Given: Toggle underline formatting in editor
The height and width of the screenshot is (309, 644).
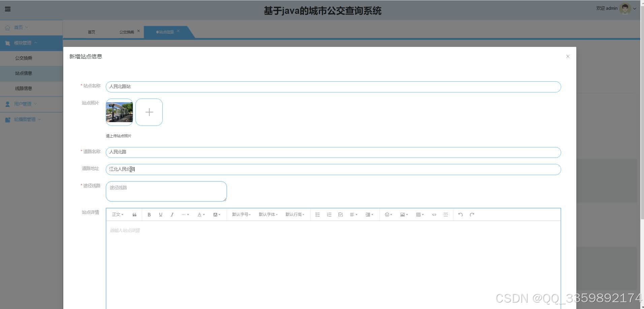Looking at the screenshot, I should (161, 215).
